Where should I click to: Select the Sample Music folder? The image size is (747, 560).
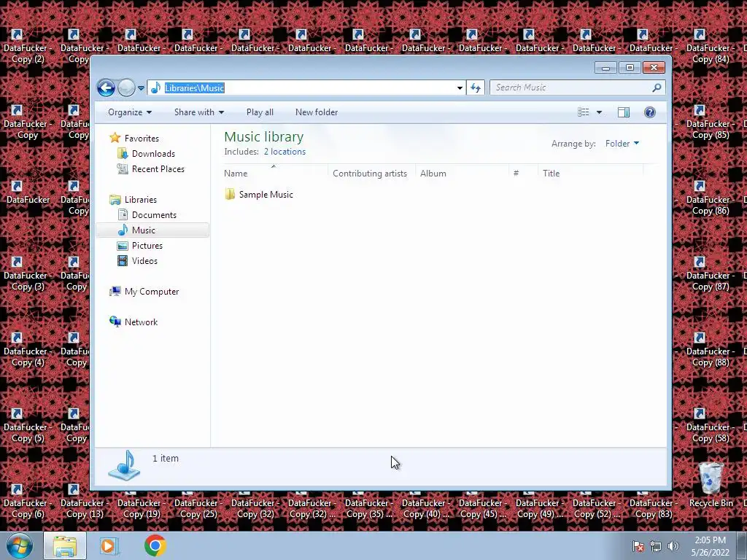(266, 195)
